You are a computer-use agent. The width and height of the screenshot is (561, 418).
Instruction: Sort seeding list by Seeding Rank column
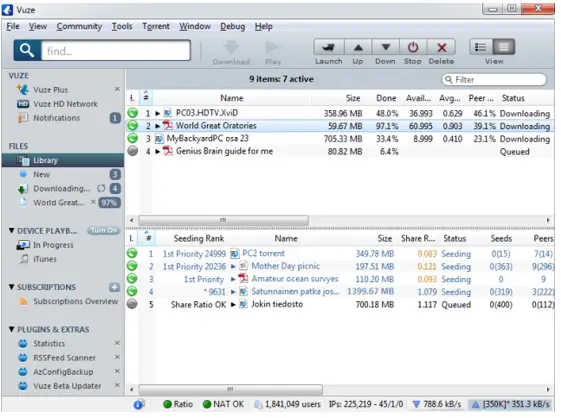click(x=199, y=239)
